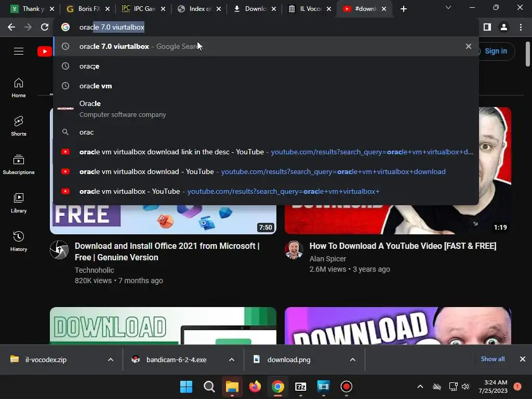Open the Chrome profile icon
Viewport: 532px width, 399px height.
click(504, 27)
